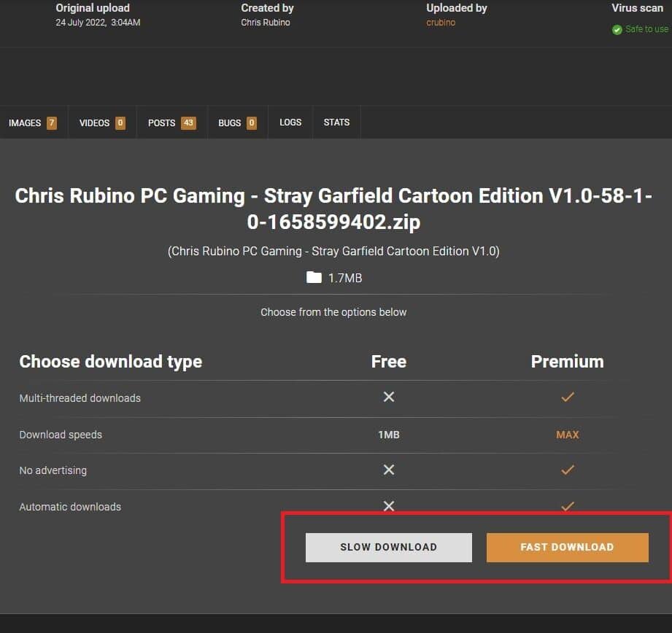Viewport: 672px width, 633px height.
Task: Open the Bugs tab
Action: pos(237,123)
